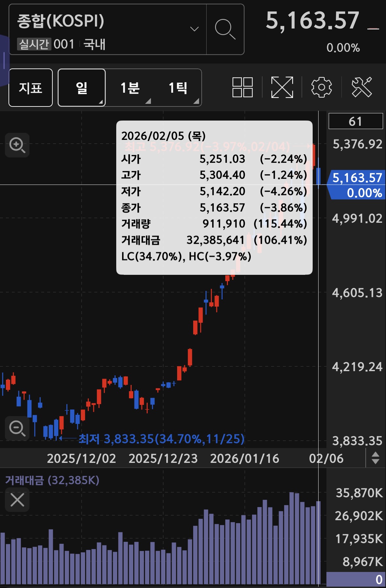Image resolution: width=386 pixels, height=588 pixels.
Task: Click the 4,219.24 price axis label
Action: [357, 367]
